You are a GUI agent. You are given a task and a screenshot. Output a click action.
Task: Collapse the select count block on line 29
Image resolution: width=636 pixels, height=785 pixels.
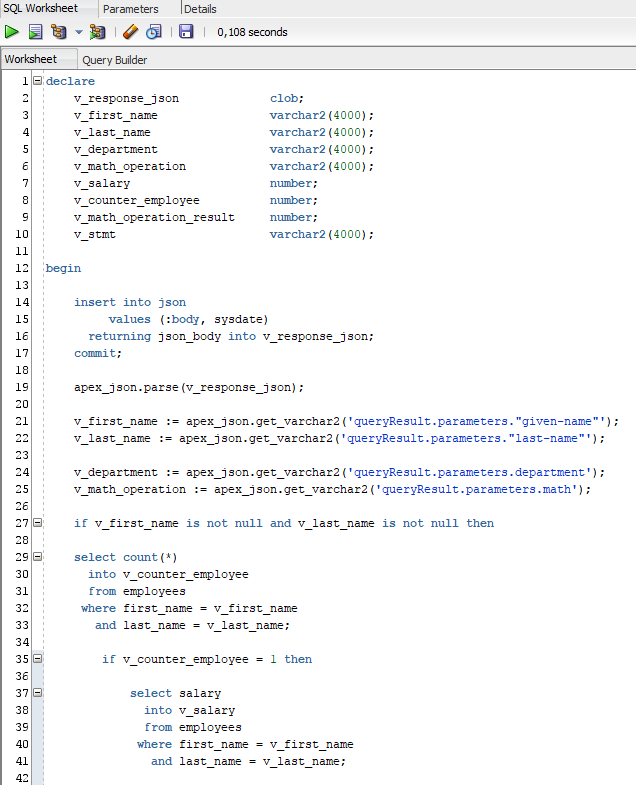coord(38,556)
